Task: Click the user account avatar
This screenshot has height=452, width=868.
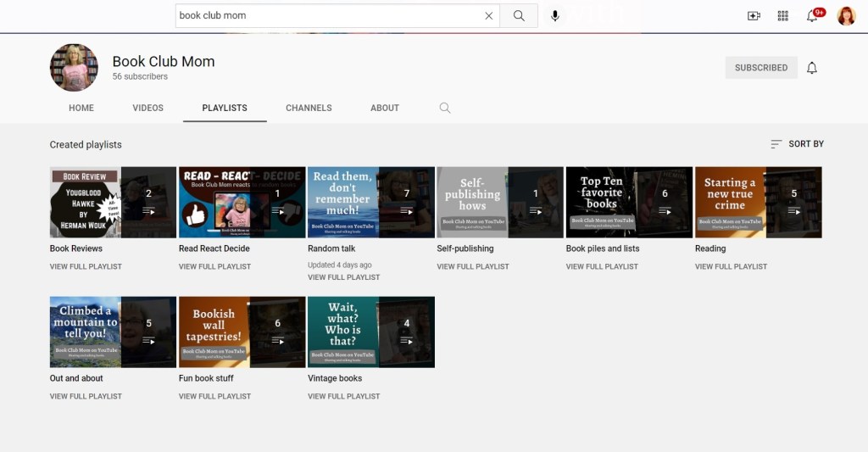Action: point(846,16)
